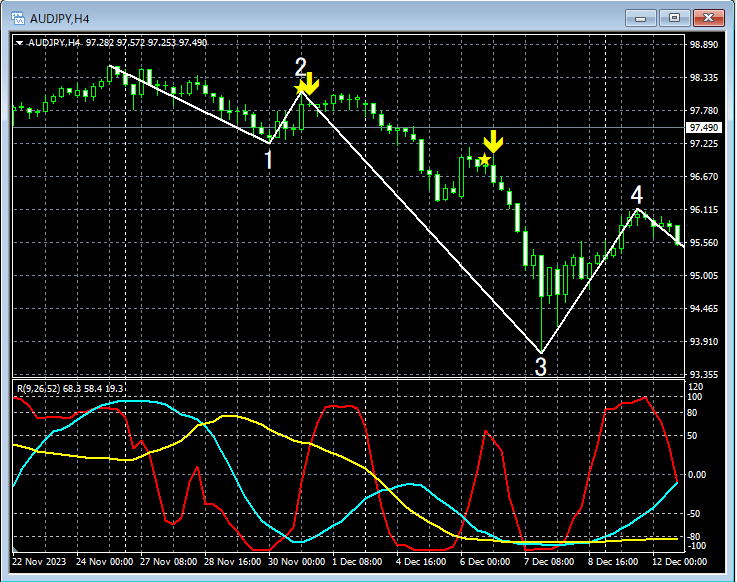Image resolution: width=737 pixels, height=582 pixels.
Task: Click the current price tag 97.490
Action: tap(704, 127)
